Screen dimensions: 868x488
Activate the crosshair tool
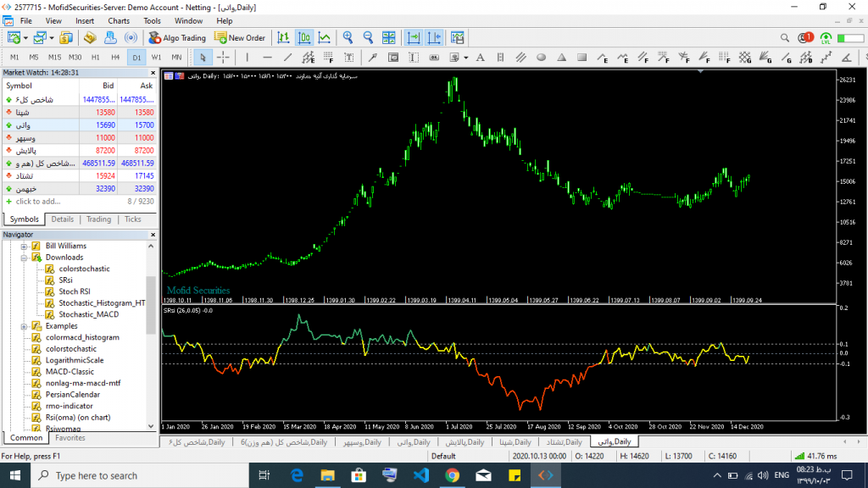tap(223, 57)
